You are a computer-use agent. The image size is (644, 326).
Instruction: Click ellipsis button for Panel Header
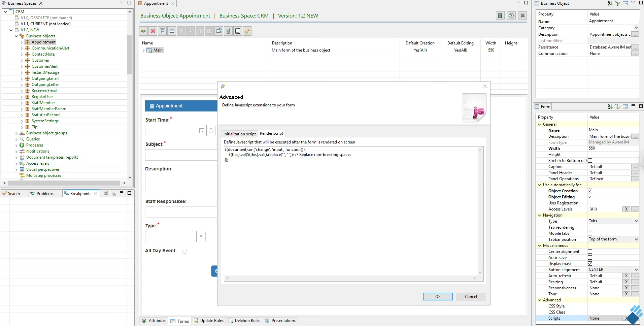[x=635, y=173]
